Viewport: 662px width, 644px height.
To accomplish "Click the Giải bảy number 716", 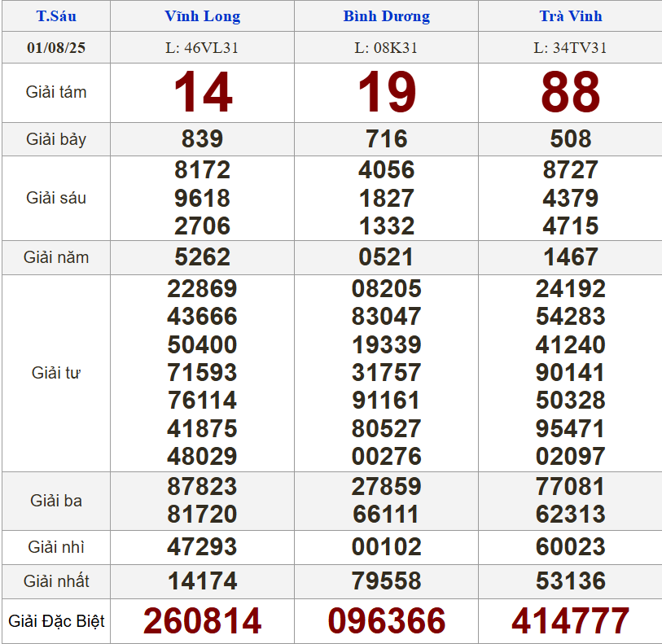I will point(386,138).
